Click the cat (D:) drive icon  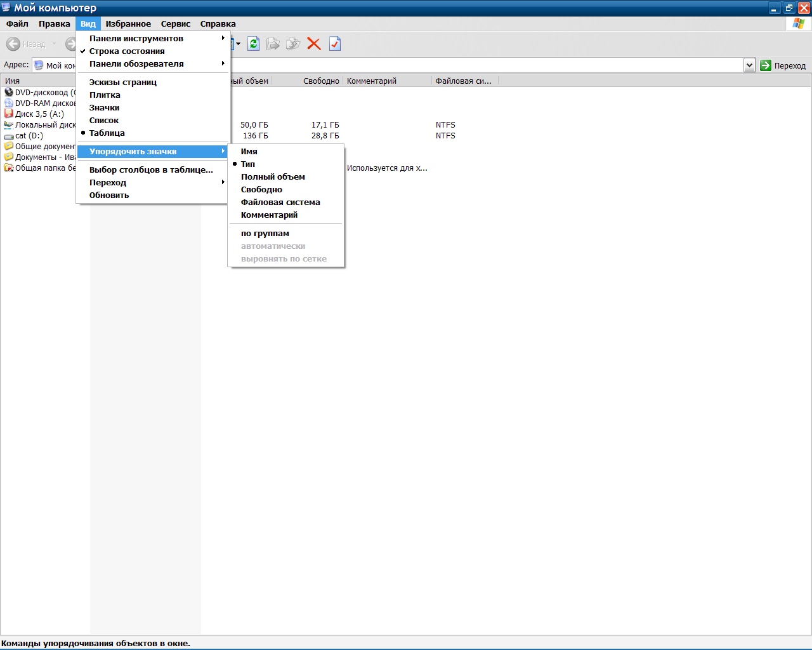(9, 136)
